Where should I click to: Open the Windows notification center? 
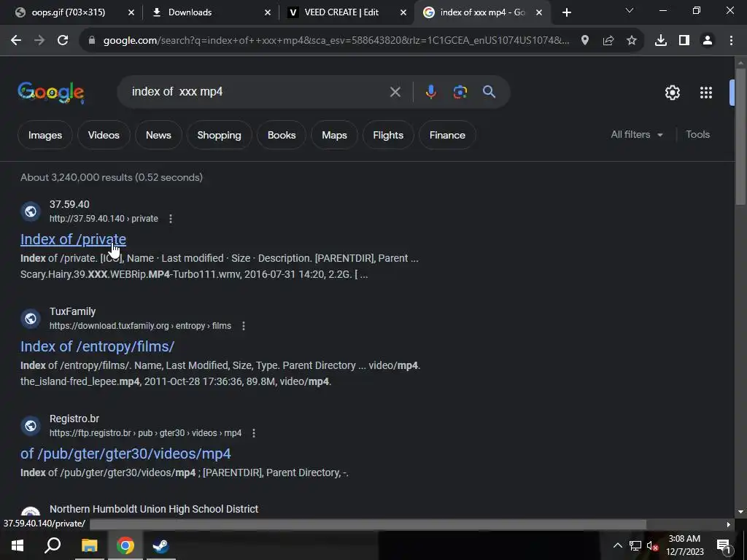click(723, 545)
